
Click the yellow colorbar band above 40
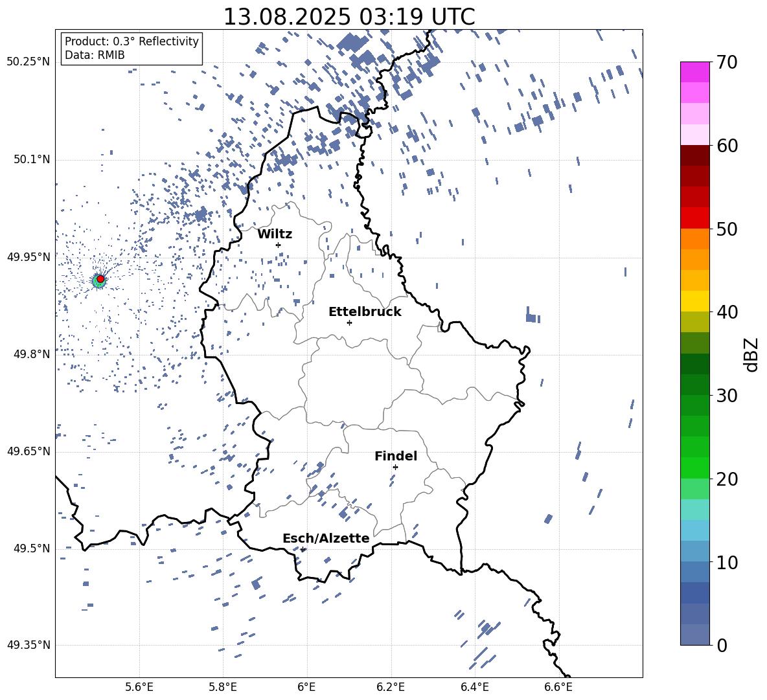695,302
